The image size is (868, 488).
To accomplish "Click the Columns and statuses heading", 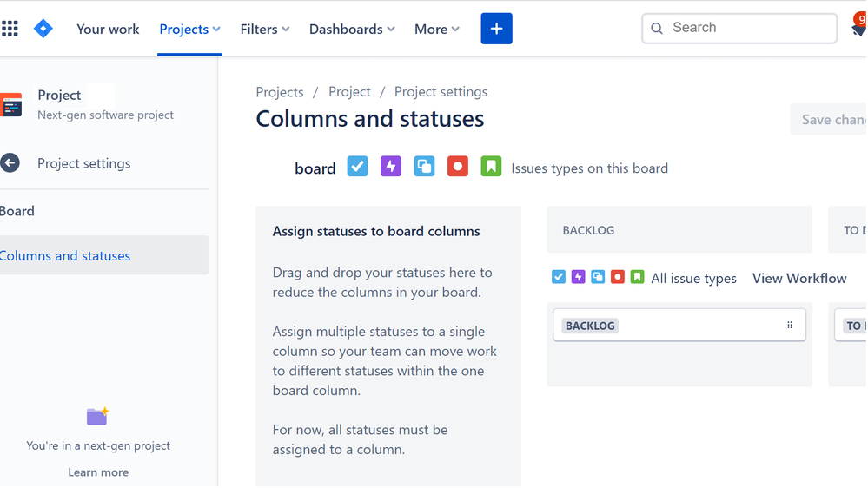I will (370, 119).
